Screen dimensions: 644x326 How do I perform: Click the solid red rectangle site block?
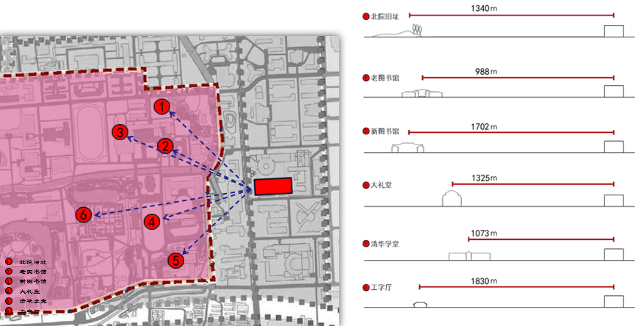[273, 186]
